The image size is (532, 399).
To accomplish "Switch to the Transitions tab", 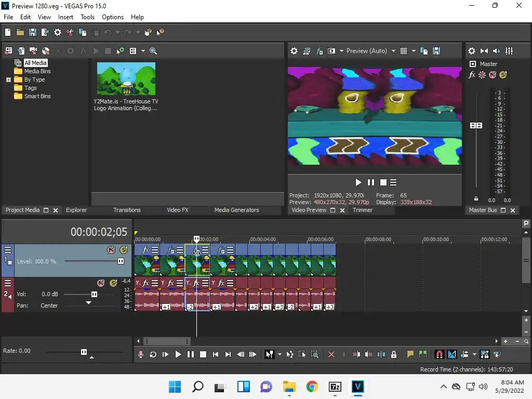I will coord(127,210).
